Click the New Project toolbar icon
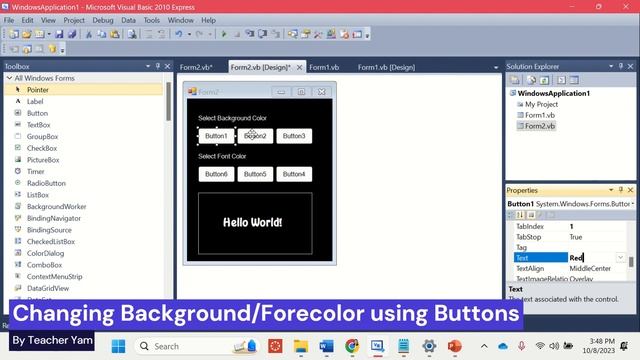This screenshot has height=360, width=640. coord(14,34)
